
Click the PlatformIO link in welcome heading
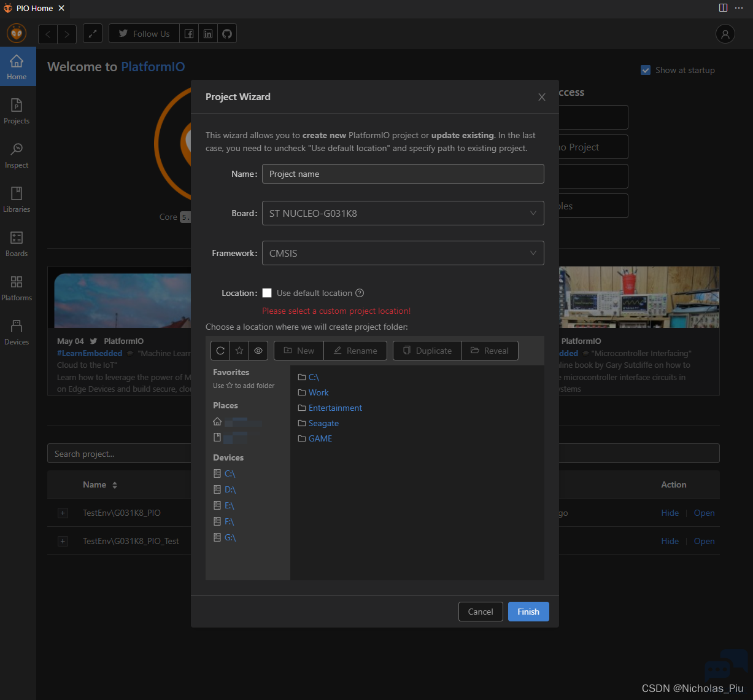point(153,67)
